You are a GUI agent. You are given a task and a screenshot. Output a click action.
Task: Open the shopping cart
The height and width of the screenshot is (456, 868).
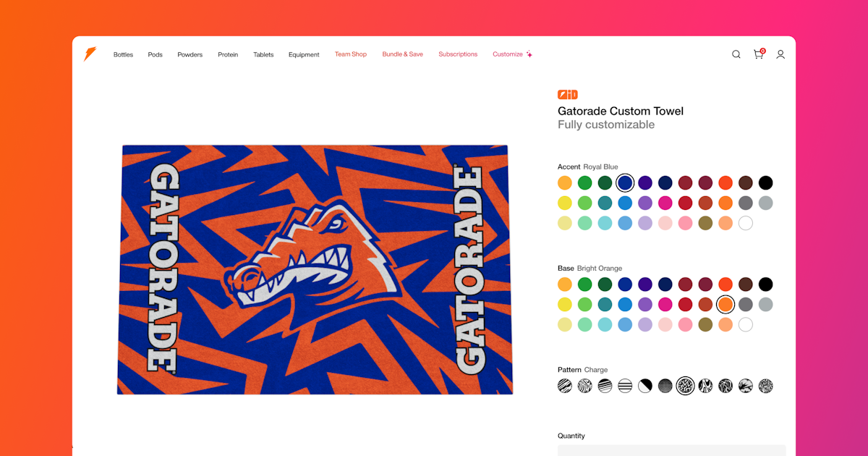[758, 54]
